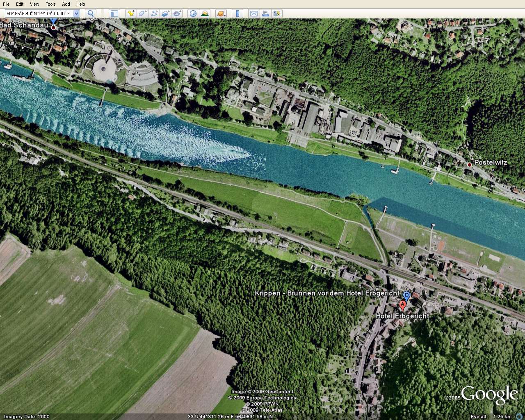Screen dimensions: 525x420
Task: Add a new path
Action: click(x=154, y=14)
